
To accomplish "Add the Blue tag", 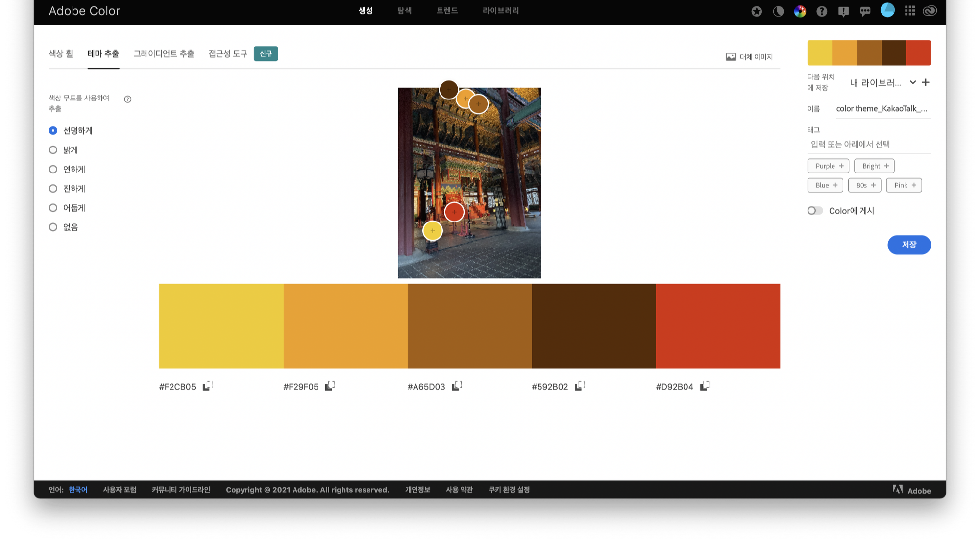I will coord(825,185).
